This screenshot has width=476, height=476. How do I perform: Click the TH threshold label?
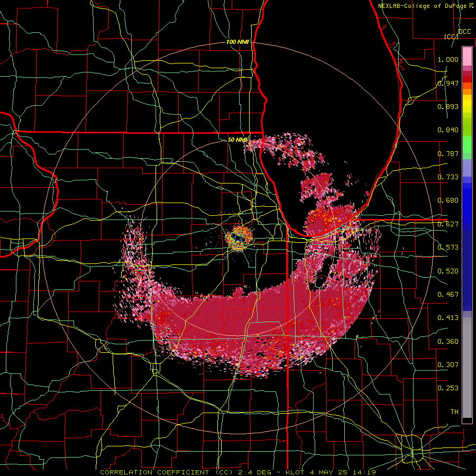pos(454,412)
